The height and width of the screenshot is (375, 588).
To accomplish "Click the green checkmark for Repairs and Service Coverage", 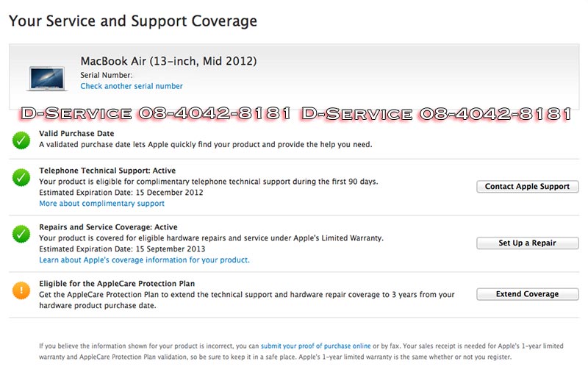I will pos(21,234).
